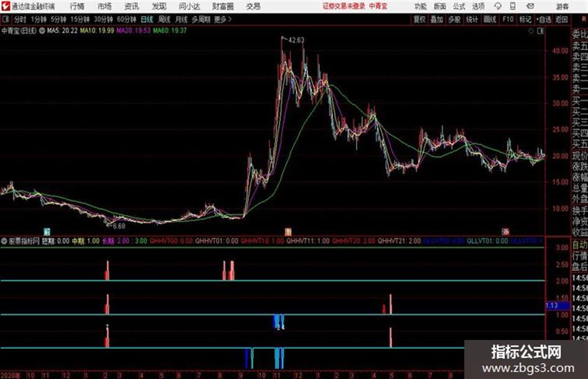Click the 画线 drawing button
The height and width of the screenshot is (379, 588).
pyautogui.click(x=490, y=19)
